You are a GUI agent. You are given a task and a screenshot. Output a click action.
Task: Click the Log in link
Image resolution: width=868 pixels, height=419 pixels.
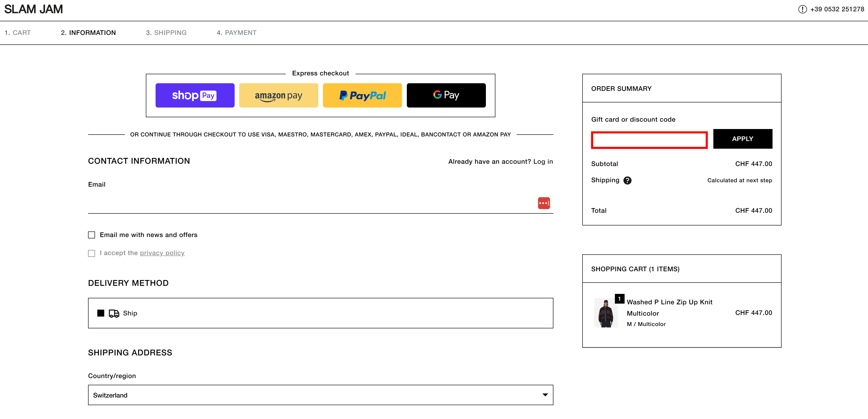(543, 161)
